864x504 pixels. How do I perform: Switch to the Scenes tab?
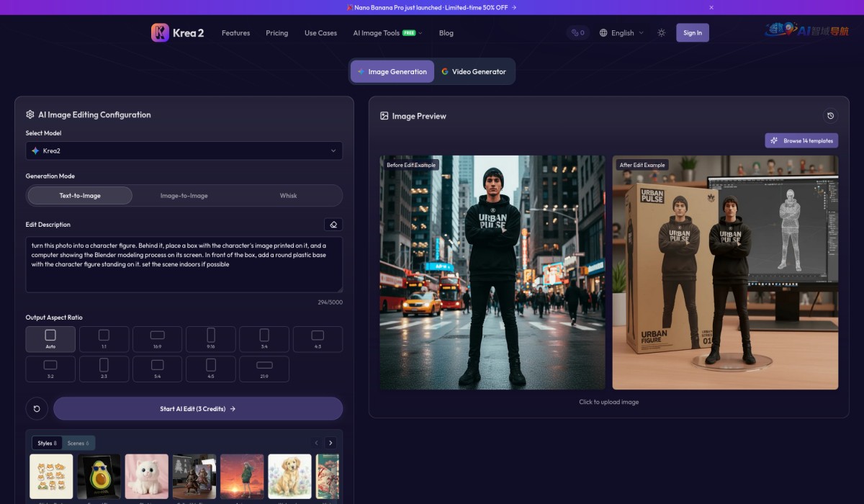point(78,443)
